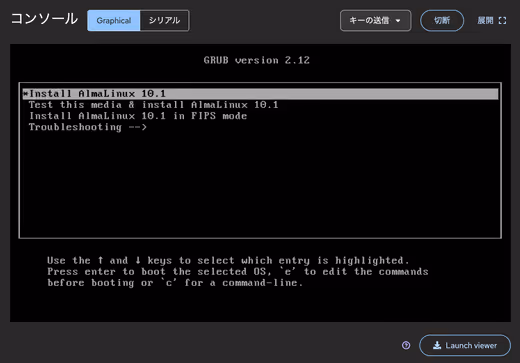520x363 pixels.
Task: Click the GRUB version 2.12 heading
Action: tap(257, 60)
